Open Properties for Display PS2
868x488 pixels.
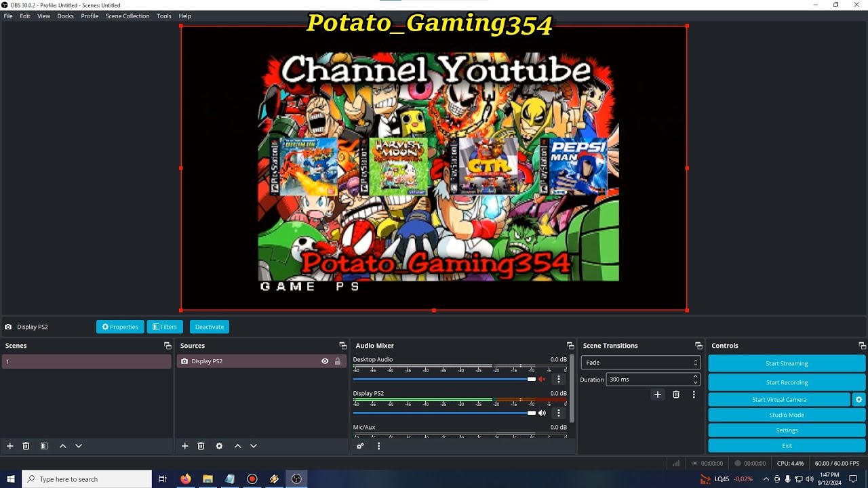pos(120,327)
